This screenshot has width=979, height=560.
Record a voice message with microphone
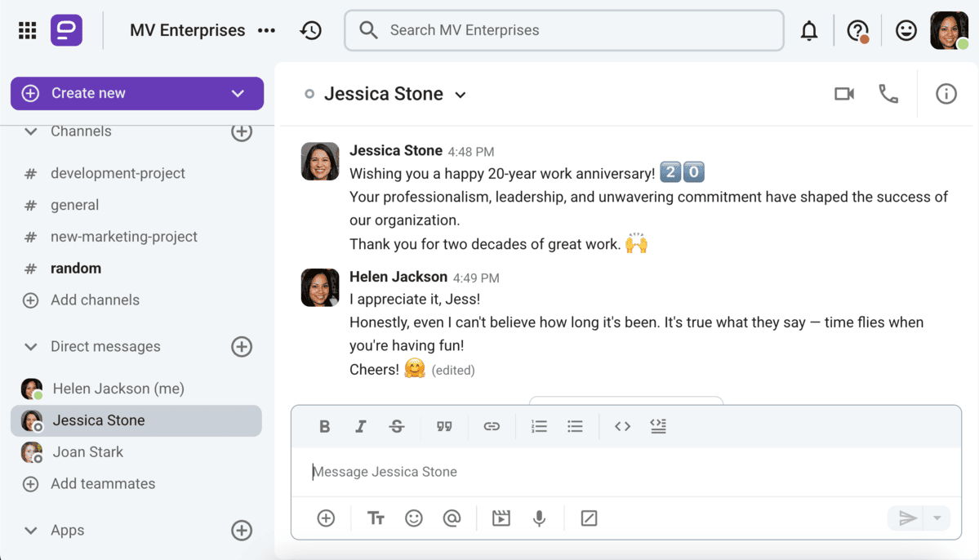pyautogui.click(x=539, y=518)
